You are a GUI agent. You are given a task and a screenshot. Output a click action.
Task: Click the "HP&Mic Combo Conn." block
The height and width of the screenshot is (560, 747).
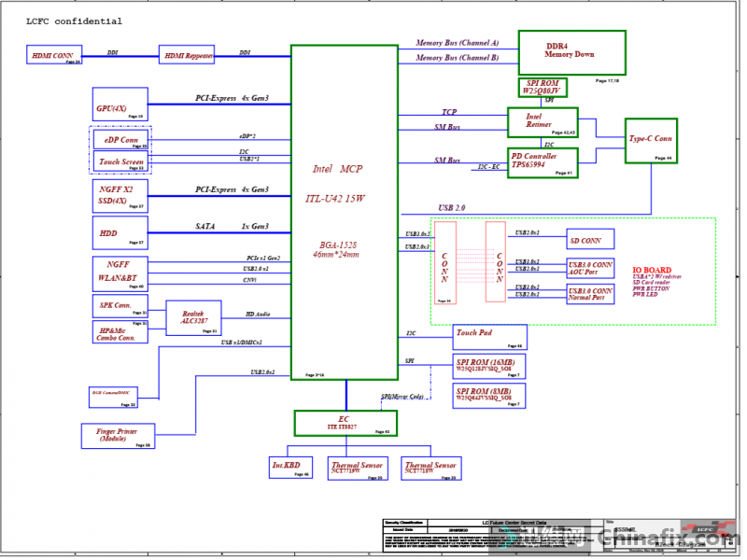click(x=120, y=332)
